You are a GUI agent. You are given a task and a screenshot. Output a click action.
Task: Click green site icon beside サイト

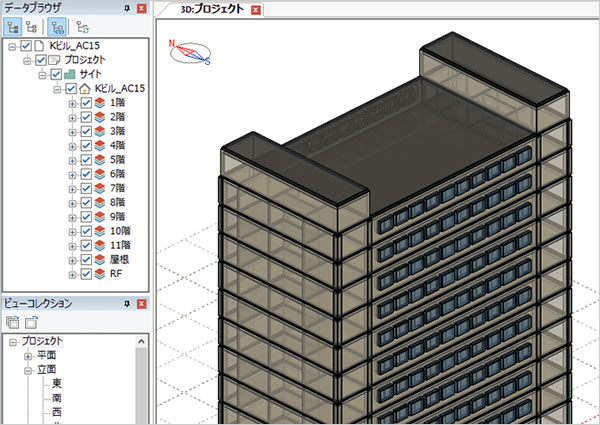(x=70, y=74)
